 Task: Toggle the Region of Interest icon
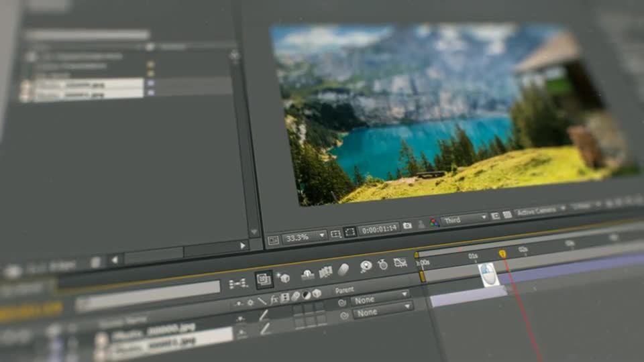coord(495,215)
